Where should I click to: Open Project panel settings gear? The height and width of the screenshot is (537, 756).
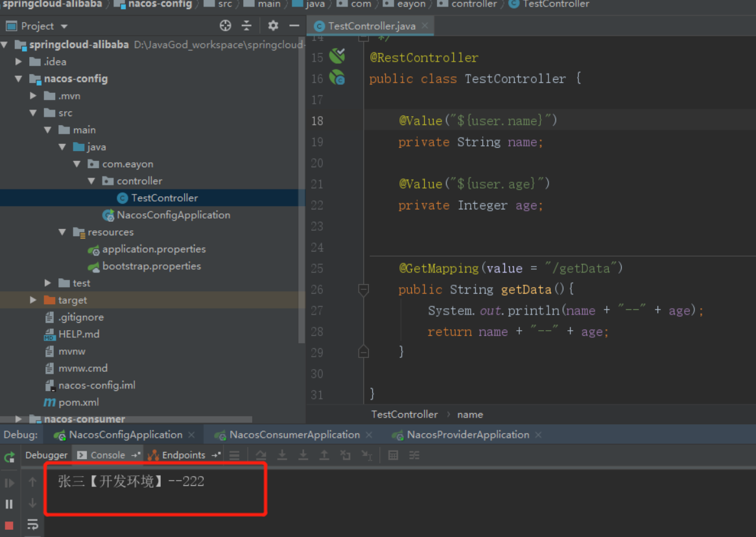click(x=273, y=25)
